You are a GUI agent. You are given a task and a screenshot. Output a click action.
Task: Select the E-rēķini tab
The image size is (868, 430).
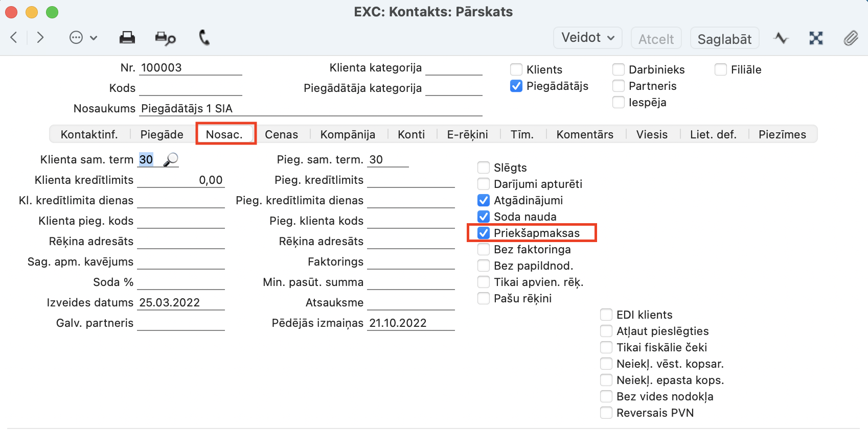click(x=467, y=134)
